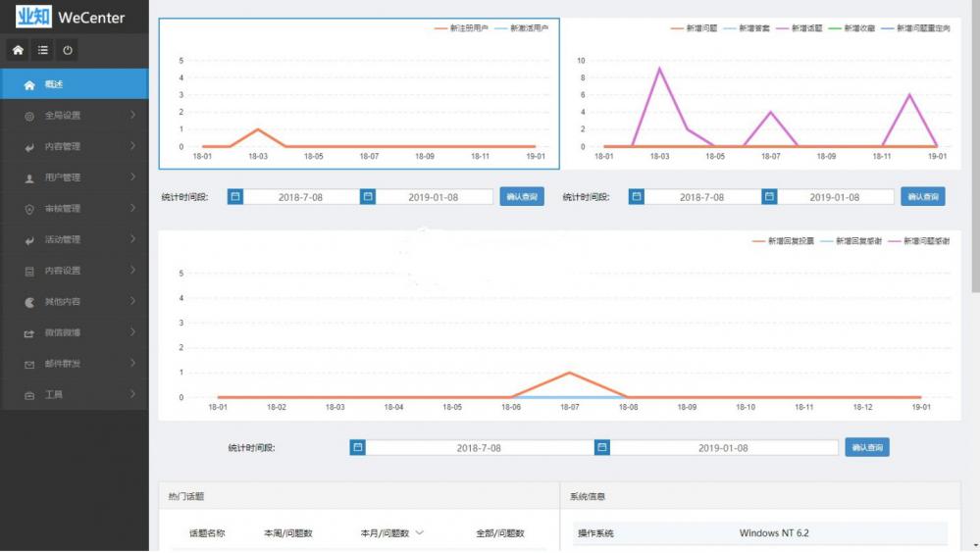Click 确认查询 button under votes chart
980x553 pixels.
pyautogui.click(x=867, y=447)
